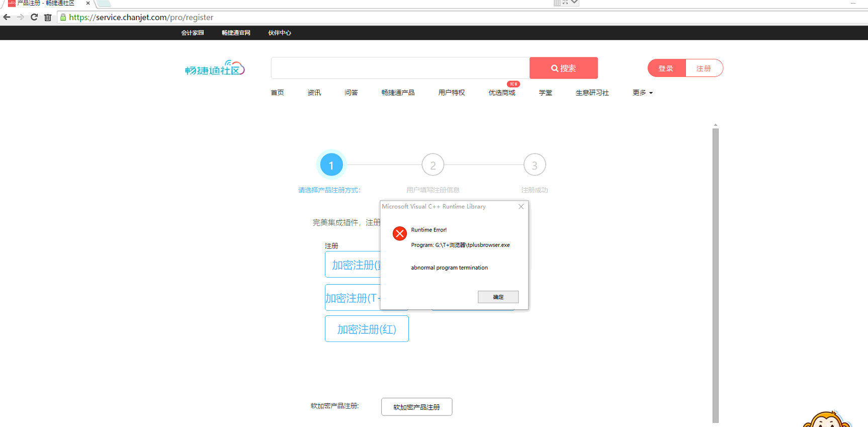Open 会计家园 in the top black bar

[193, 33]
